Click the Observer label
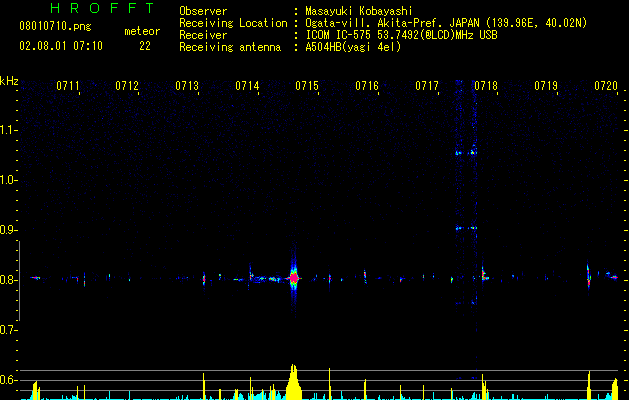The image size is (629, 400). click(x=203, y=11)
